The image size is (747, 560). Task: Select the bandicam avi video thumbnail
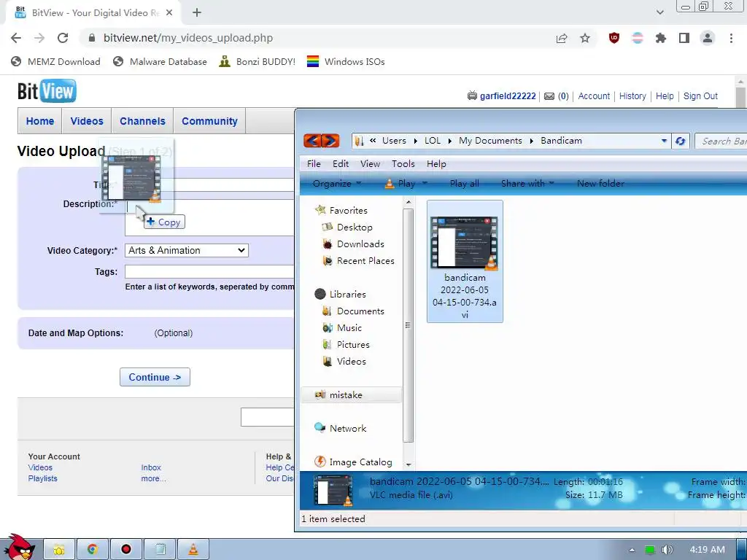click(465, 262)
